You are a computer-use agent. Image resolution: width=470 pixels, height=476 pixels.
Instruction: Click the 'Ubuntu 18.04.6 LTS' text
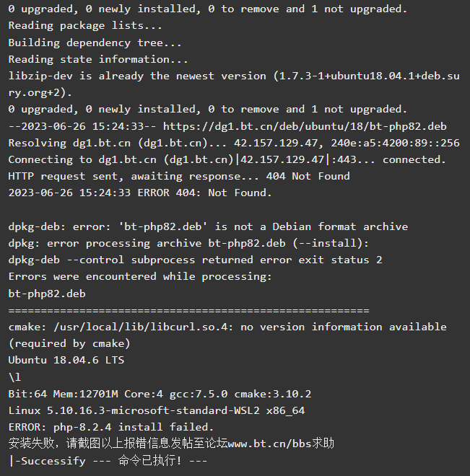pyautogui.click(x=66, y=360)
